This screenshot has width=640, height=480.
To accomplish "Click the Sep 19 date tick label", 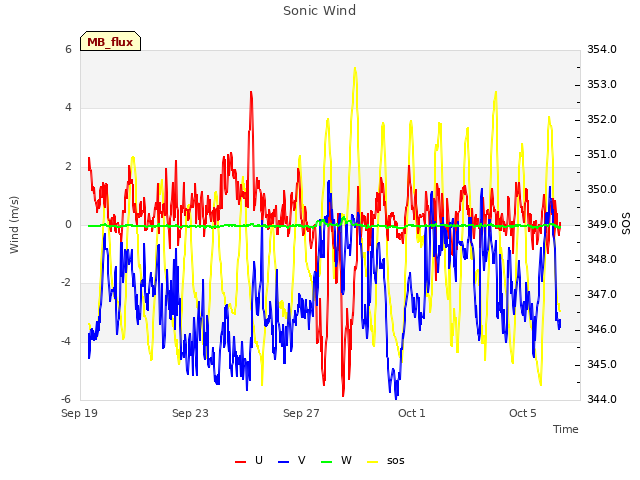I will pos(80,413).
